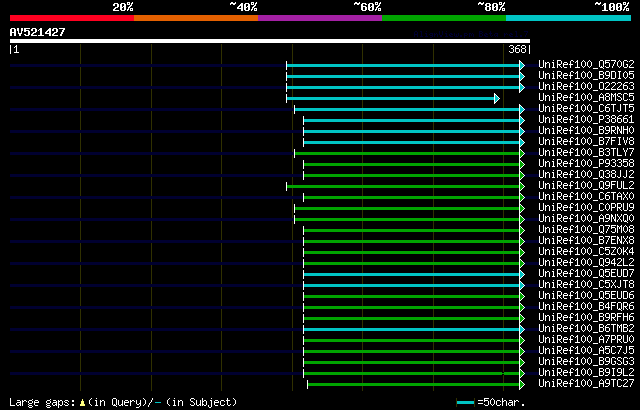Select the UniRef100_C5XJT8 label text

point(586,285)
